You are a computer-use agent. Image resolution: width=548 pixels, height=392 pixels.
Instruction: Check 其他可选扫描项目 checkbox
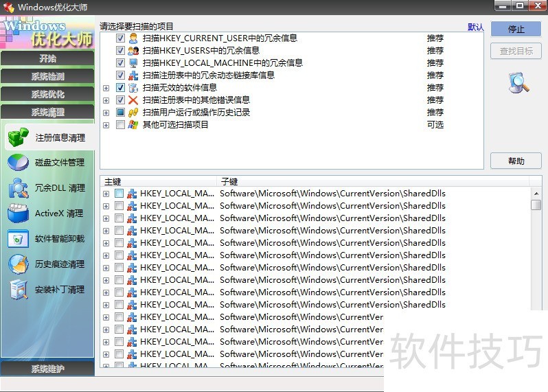pyautogui.click(x=120, y=125)
